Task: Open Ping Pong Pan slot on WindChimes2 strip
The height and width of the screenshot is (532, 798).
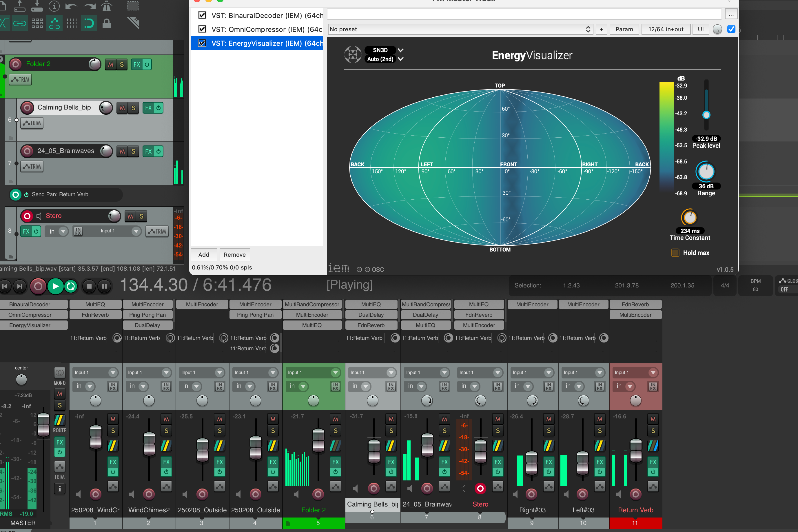Action: [x=147, y=315]
